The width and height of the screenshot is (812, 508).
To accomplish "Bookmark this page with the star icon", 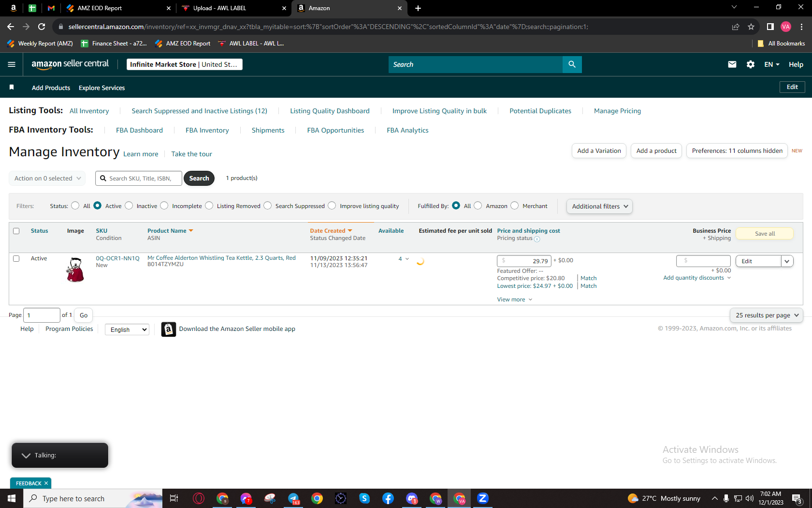I will click(x=751, y=27).
